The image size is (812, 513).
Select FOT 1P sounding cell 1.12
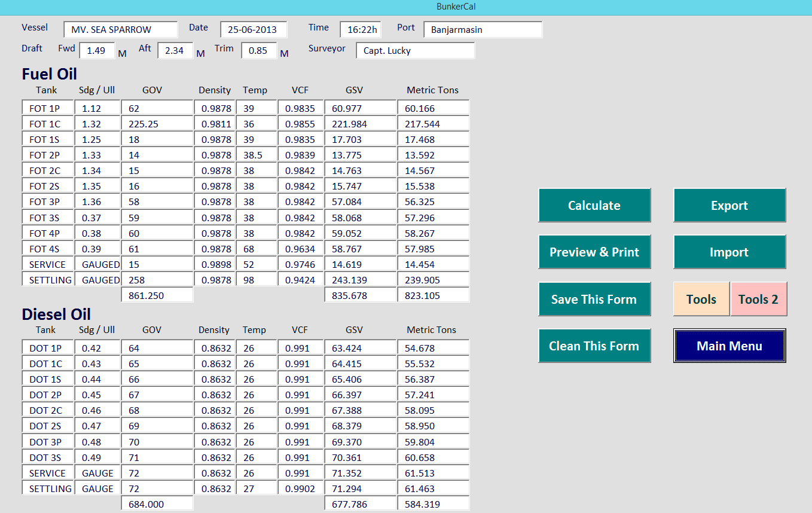[97, 108]
